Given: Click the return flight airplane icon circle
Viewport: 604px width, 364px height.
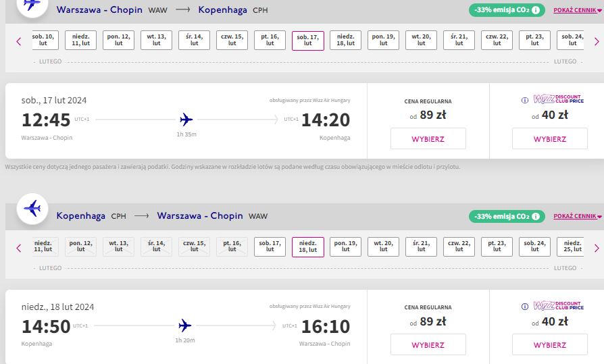Looking at the screenshot, I should pos(32,209).
